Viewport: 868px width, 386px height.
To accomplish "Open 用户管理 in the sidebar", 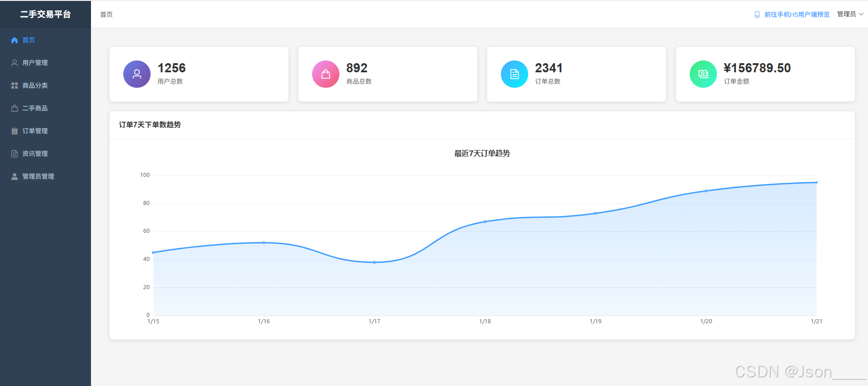I will pyautogui.click(x=45, y=63).
